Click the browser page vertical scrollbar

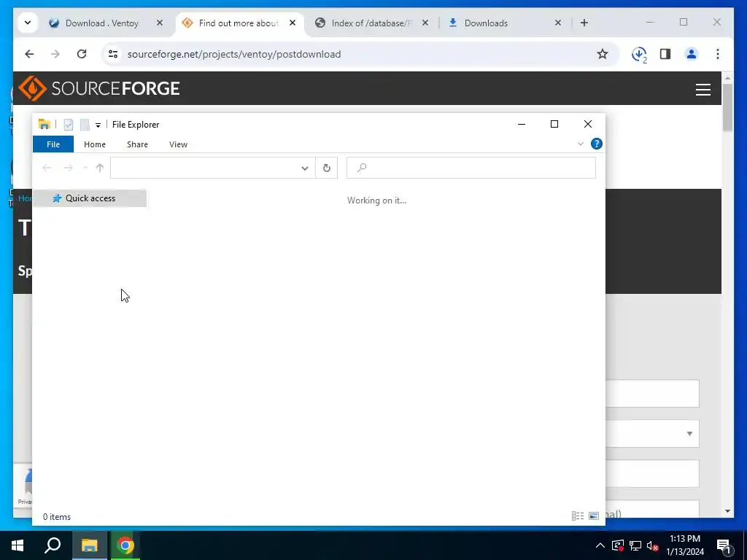(x=727, y=107)
